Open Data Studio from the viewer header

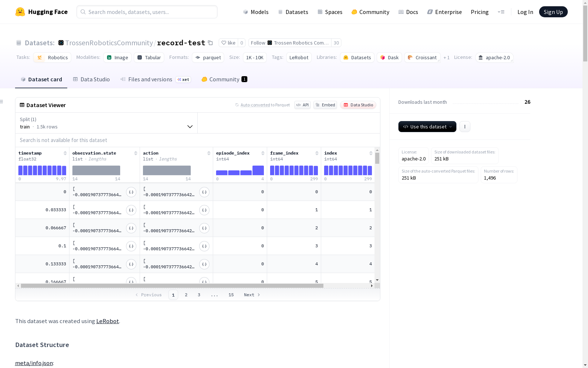[358, 105]
